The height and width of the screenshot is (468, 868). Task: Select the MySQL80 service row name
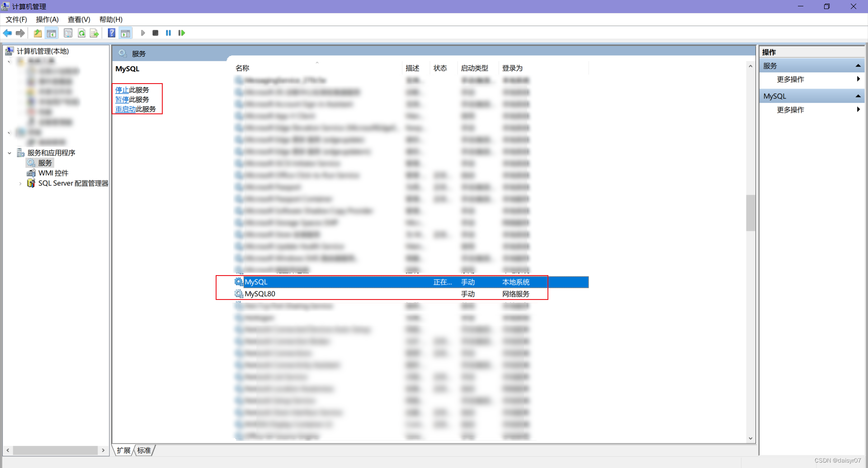260,294
